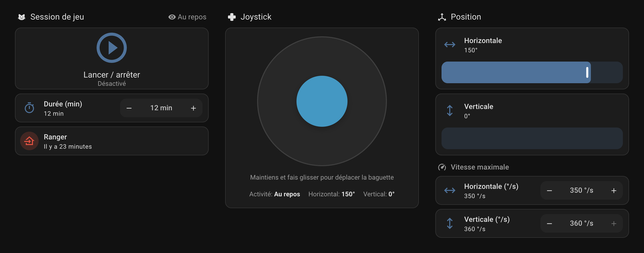Click the 'Horizontal: 150°' joystick readout

(x=332, y=194)
